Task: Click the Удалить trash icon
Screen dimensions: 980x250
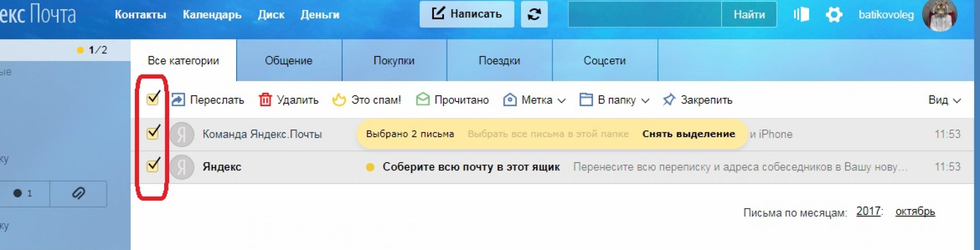Action: pos(265,100)
